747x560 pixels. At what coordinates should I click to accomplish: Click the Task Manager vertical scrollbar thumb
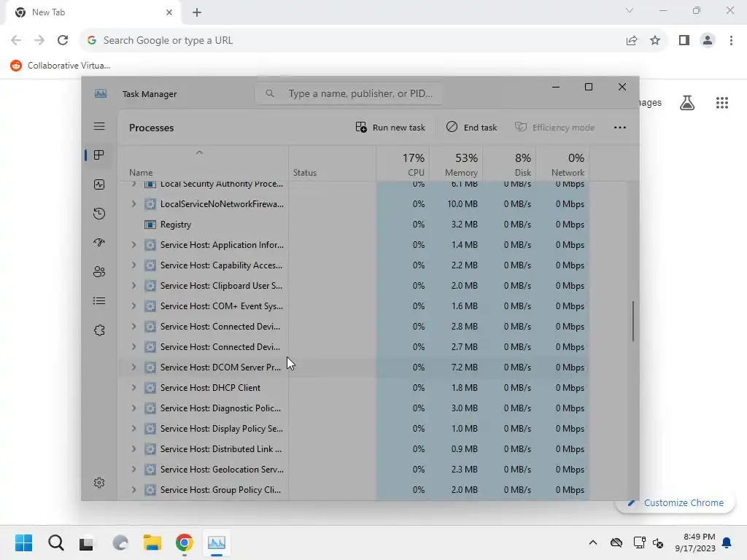632,321
